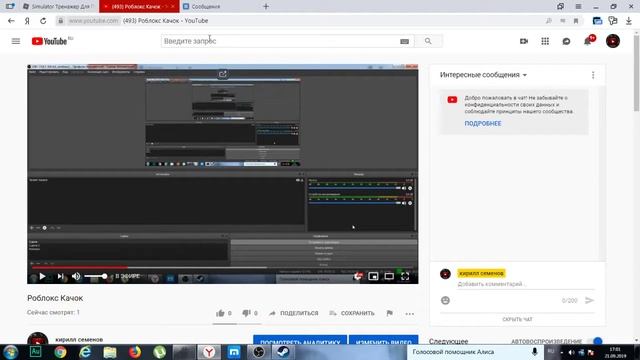640x360 pixels.
Task: Click the video progress bar
Action: 222,268
